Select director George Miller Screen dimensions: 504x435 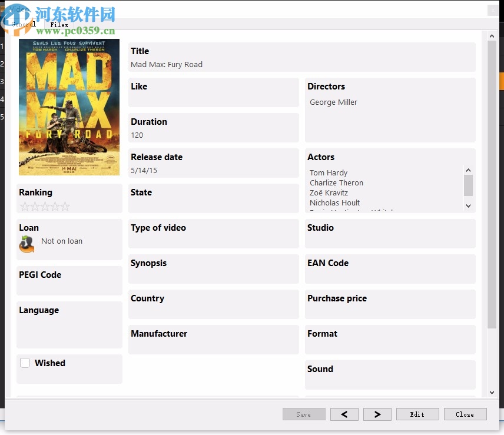click(333, 102)
